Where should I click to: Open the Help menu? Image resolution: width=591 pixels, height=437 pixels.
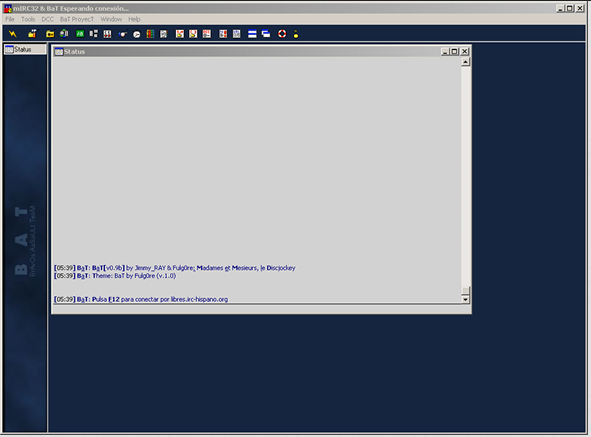click(x=134, y=19)
